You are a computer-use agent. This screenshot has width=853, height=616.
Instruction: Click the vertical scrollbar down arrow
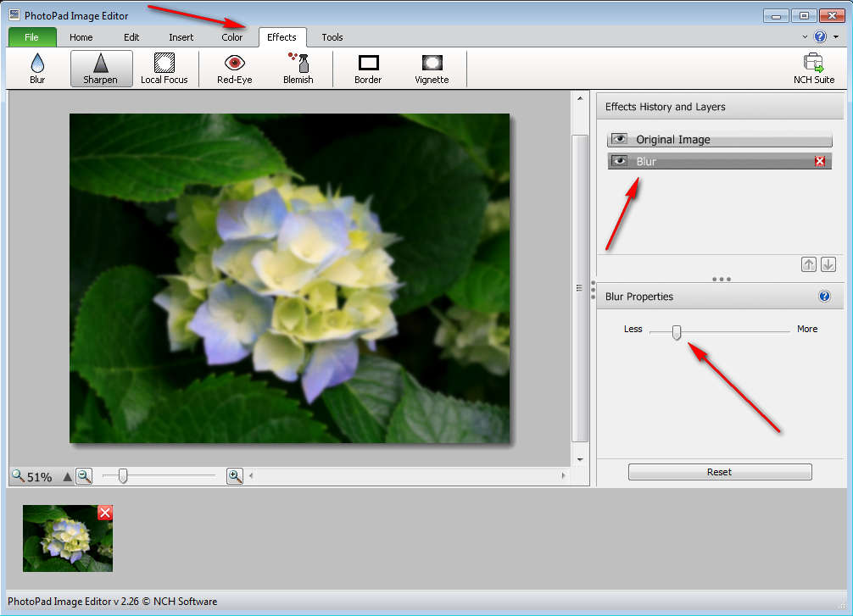click(x=580, y=459)
